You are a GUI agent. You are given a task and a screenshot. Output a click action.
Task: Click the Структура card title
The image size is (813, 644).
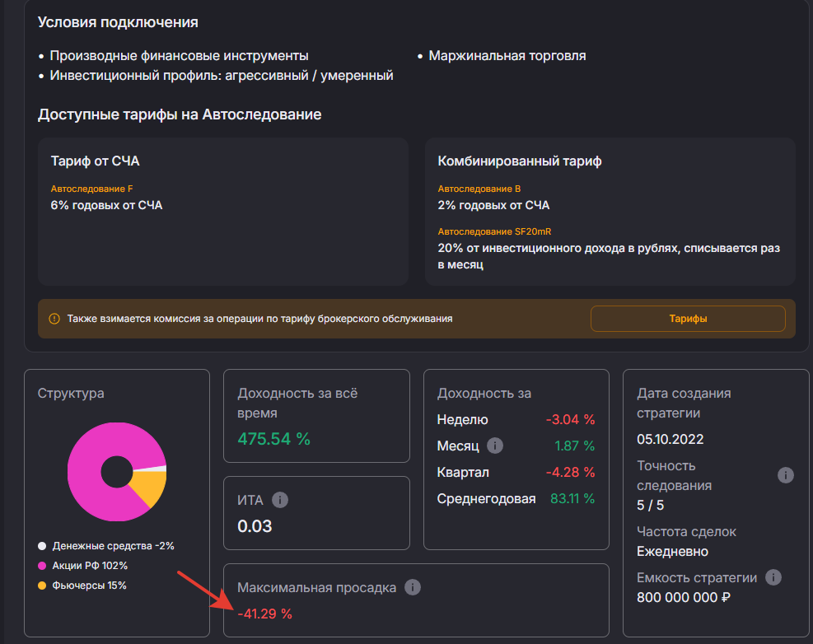pos(71,393)
